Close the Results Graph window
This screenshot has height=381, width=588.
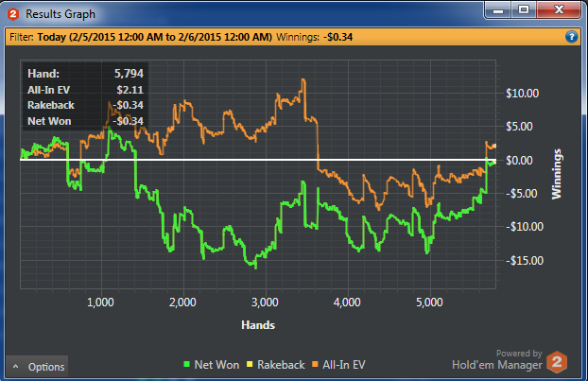coord(559,10)
